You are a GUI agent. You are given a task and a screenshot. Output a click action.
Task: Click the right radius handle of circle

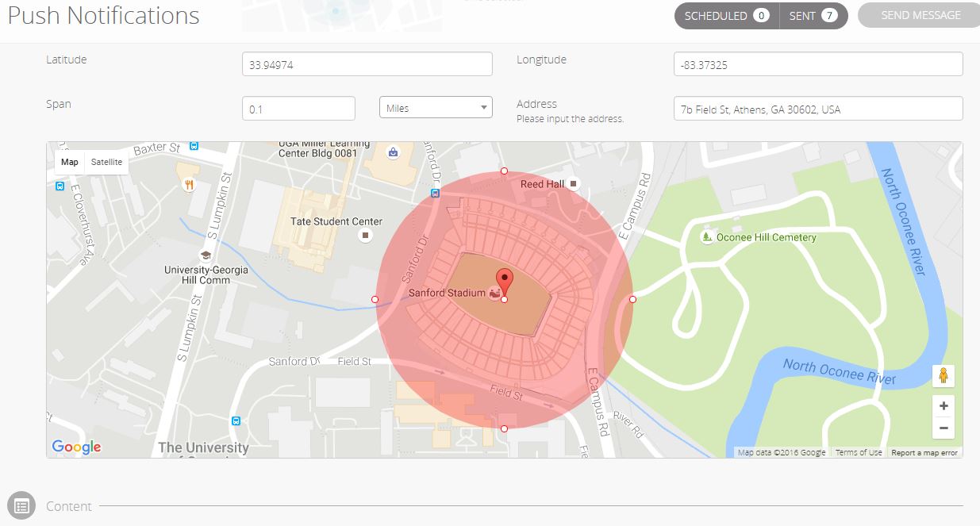coord(632,299)
